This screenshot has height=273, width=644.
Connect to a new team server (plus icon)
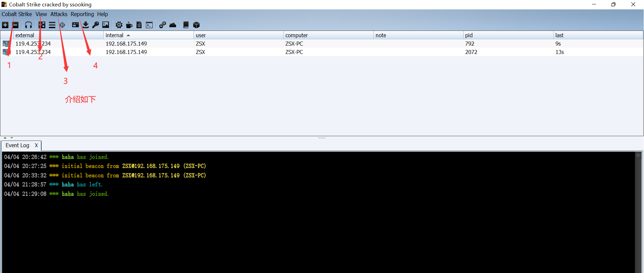click(x=5, y=25)
